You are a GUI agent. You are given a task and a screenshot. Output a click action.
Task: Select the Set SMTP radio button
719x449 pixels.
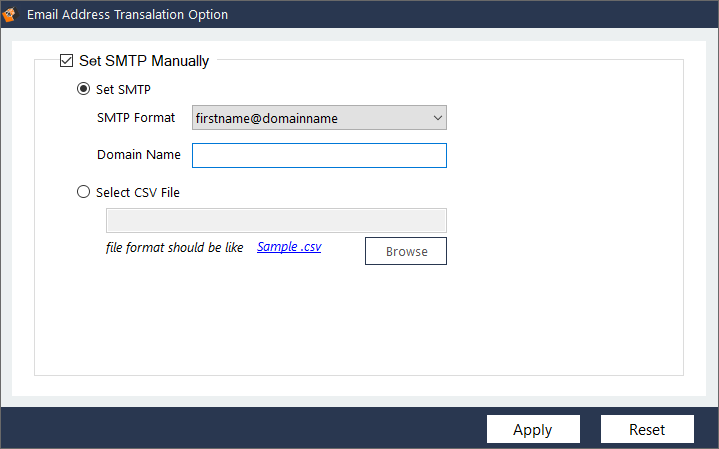tap(83, 89)
